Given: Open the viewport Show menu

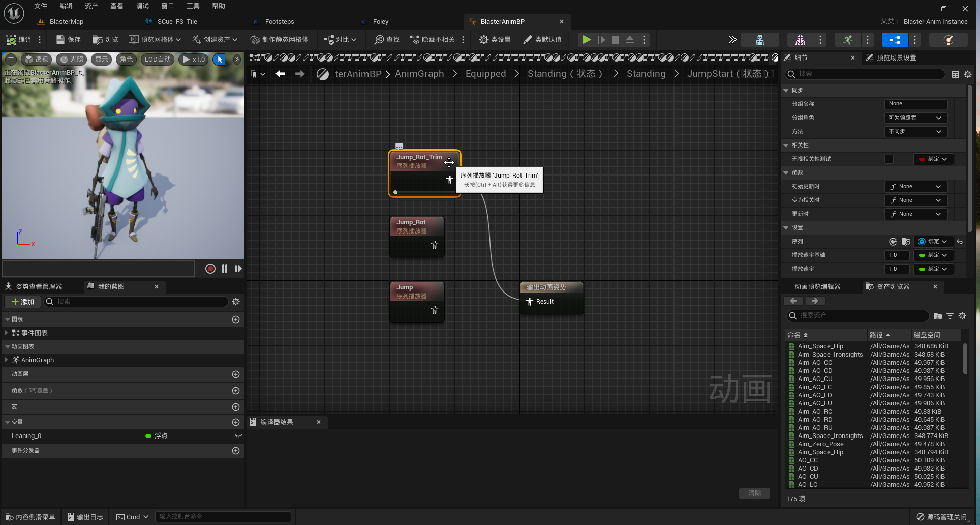Looking at the screenshot, I should tap(102, 60).
